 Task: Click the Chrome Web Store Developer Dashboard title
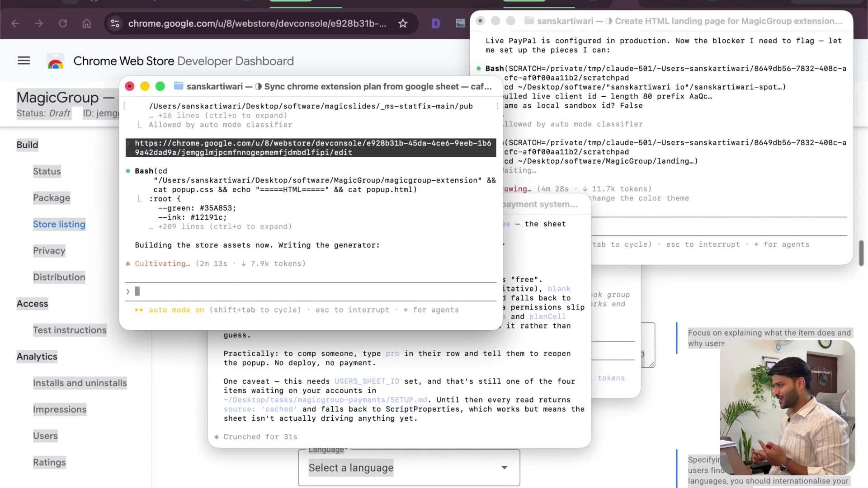click(x=184, y=61)
